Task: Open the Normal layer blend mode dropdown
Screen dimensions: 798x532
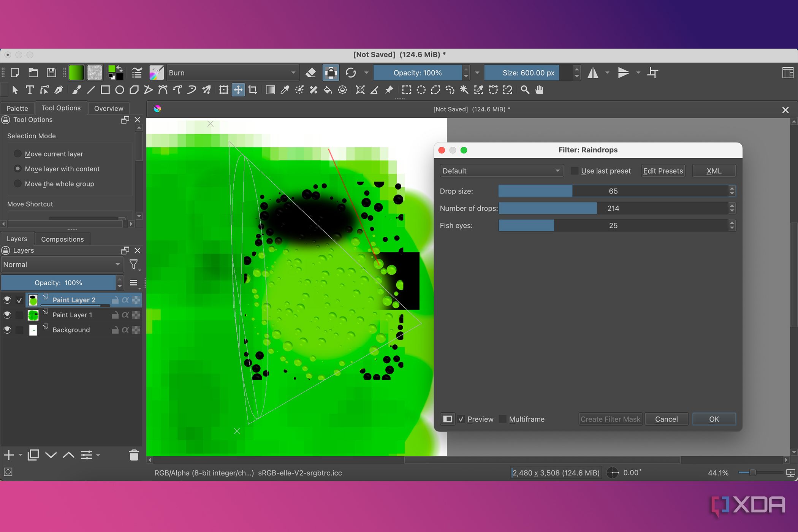Action: click(62, 264)
